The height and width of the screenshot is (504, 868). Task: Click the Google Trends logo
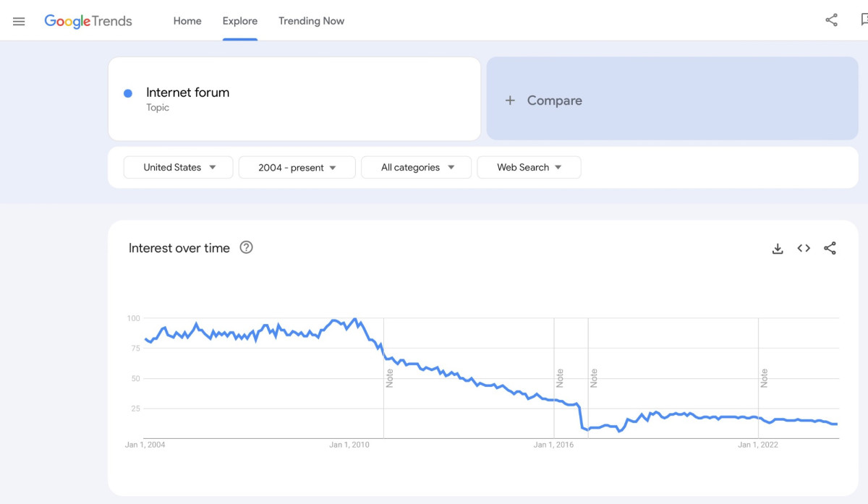88,21
